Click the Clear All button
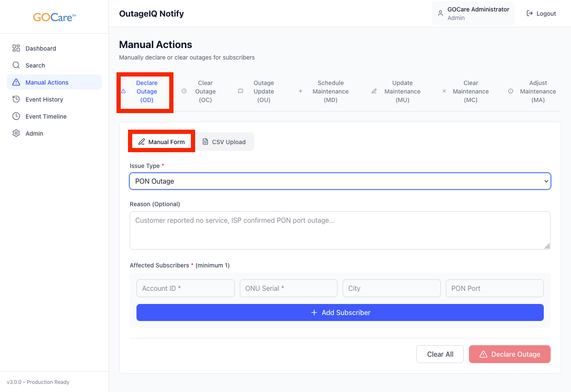This screenshot has width=571, height=392. click(x=440, y=354)
